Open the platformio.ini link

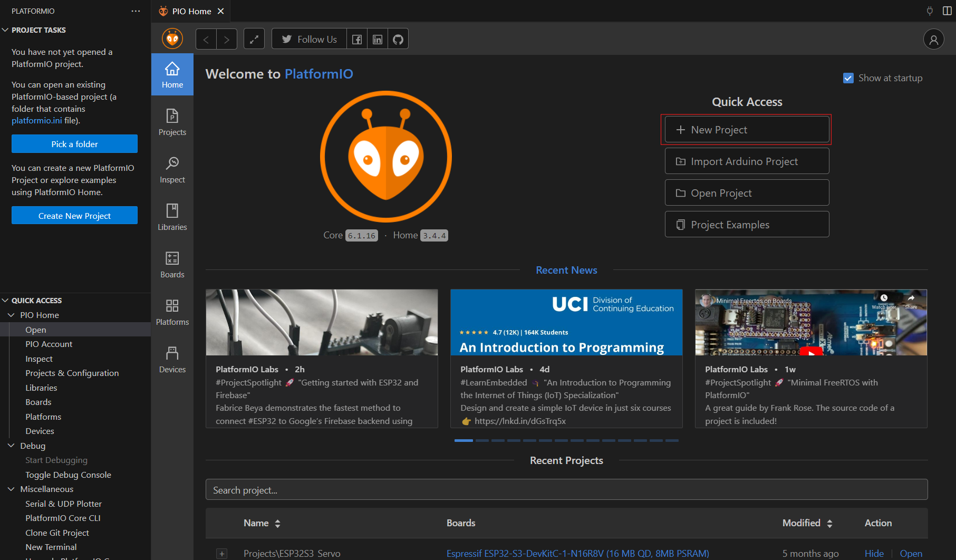pyautogui.click(x=37, y=120)
